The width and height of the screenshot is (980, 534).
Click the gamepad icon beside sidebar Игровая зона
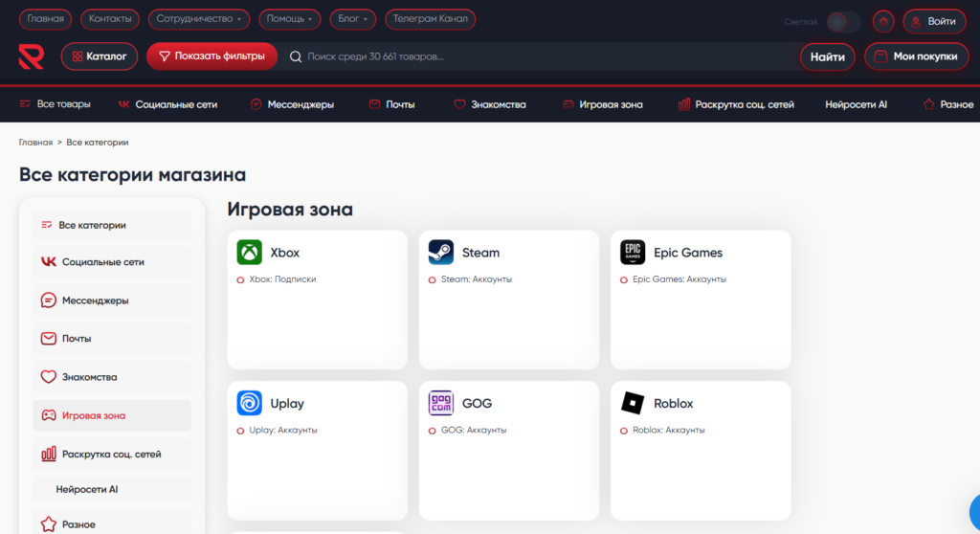coord(48,415)
